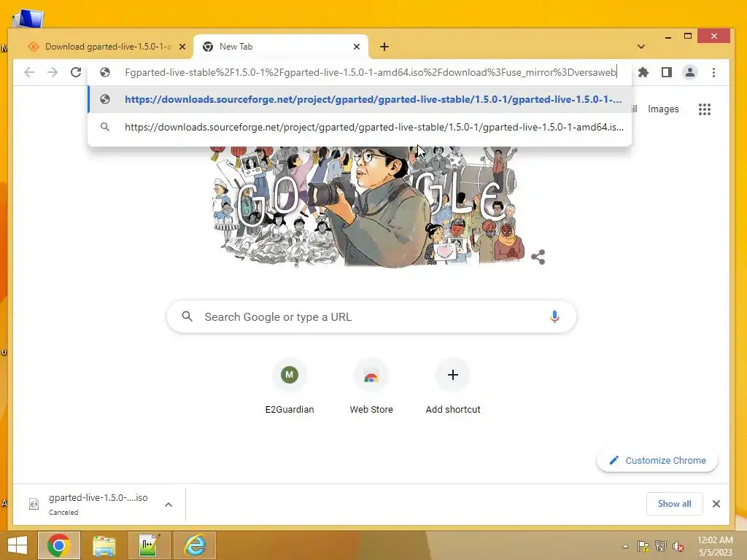The width and height of the screenshot is (747, 560).
Task: Select the New Tab tab
Action: pyautogui.click(x=281, y=47)
